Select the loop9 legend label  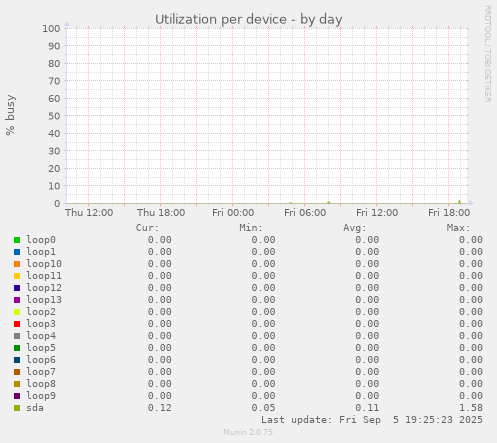pos(41,396)
